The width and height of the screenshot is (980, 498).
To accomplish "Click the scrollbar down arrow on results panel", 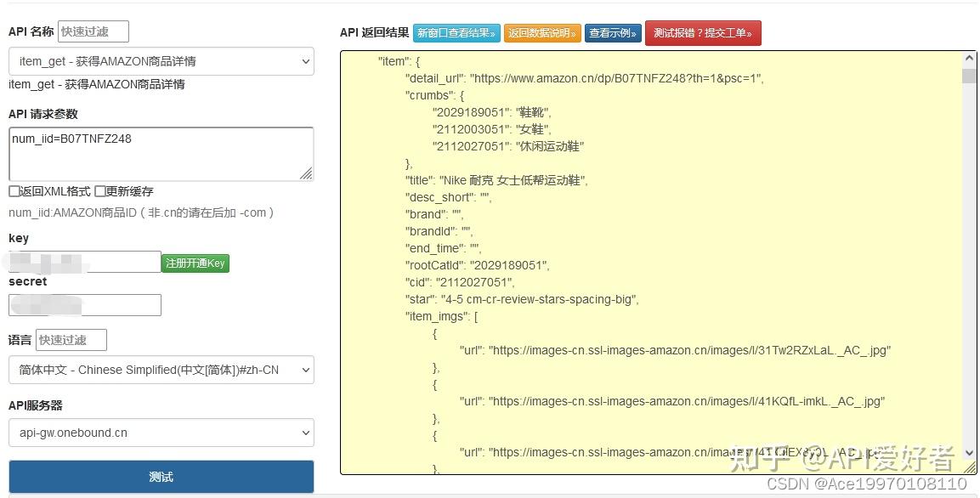I will (969, 452).
